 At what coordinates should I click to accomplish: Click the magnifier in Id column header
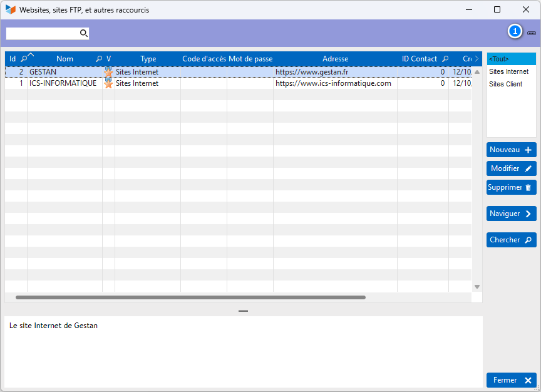[24, 59]
